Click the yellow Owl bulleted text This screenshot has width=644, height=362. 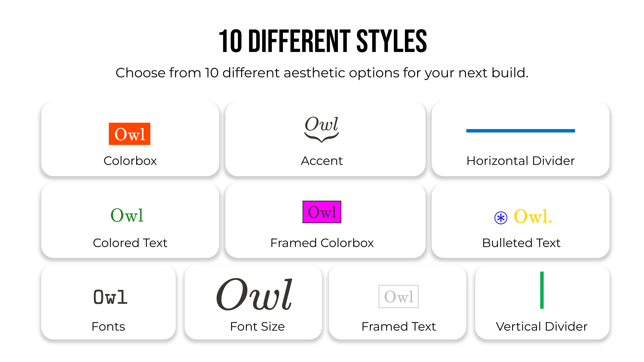pos(533,216)
